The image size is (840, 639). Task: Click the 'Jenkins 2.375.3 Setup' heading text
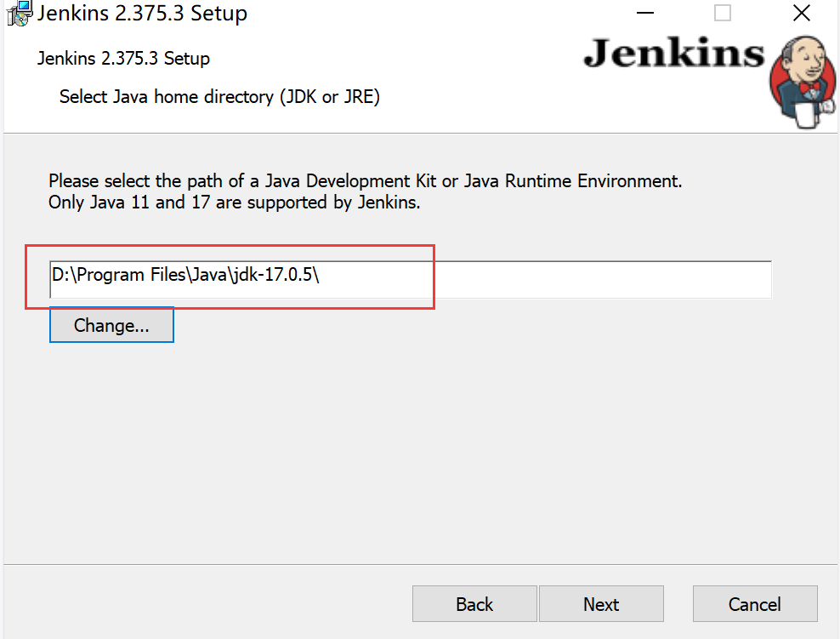(123, 59)
